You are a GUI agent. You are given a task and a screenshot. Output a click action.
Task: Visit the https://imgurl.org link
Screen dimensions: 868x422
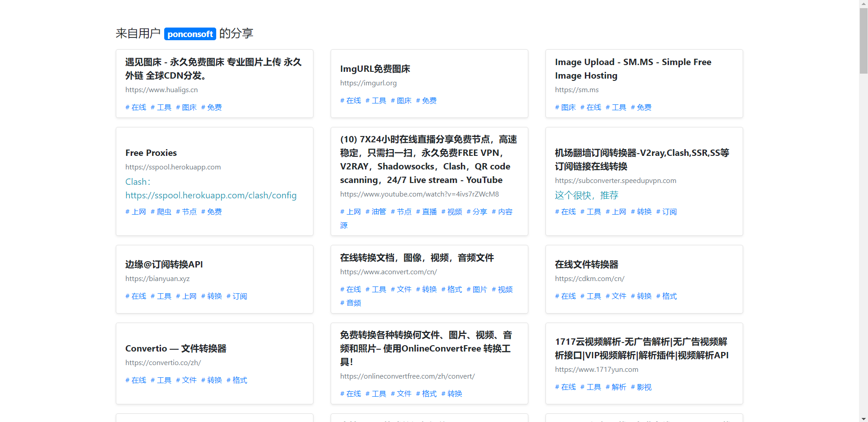[x=368, y=83]
